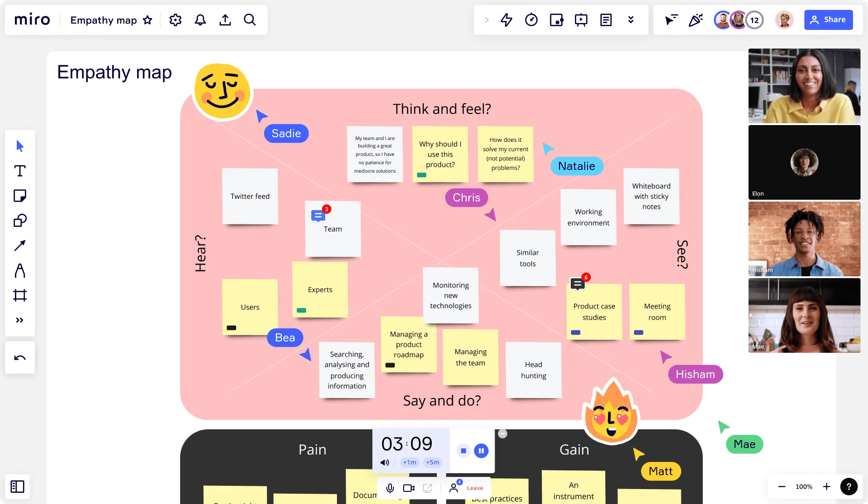This screenshot has height=504, width=868.
Task: Open notifications bell
Action: click(x=200, y=20)
